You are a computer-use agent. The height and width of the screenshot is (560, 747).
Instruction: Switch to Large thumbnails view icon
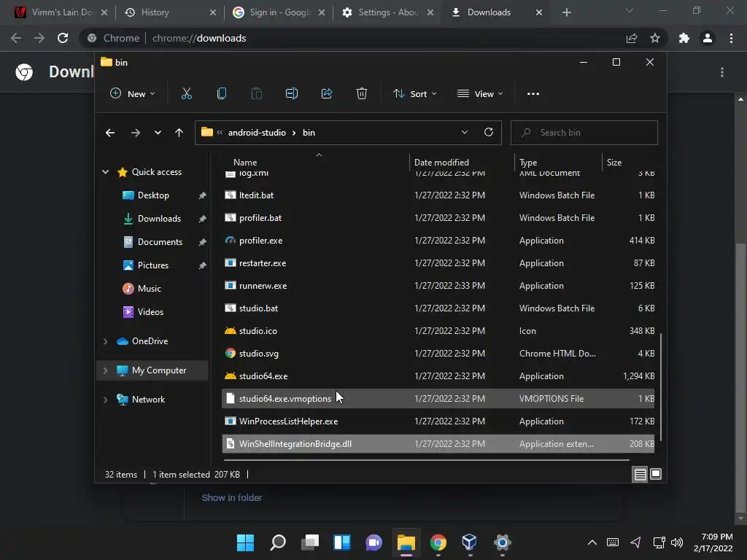coord(656,474)
